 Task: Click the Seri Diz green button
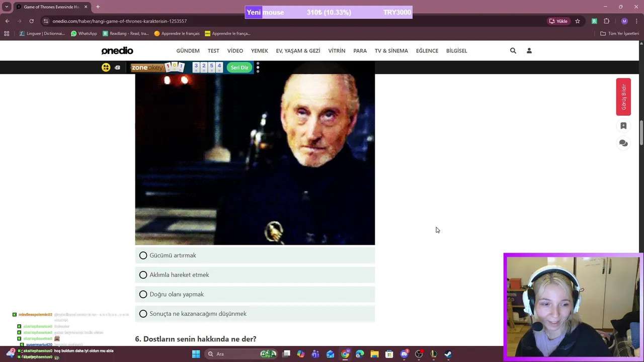(239, 67)
